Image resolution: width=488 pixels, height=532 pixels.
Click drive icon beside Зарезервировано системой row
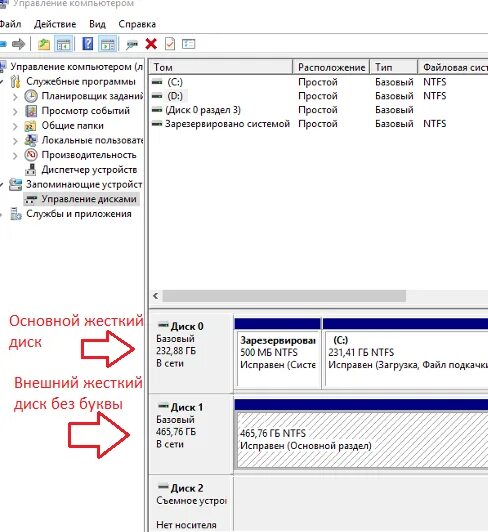[157, 124]
